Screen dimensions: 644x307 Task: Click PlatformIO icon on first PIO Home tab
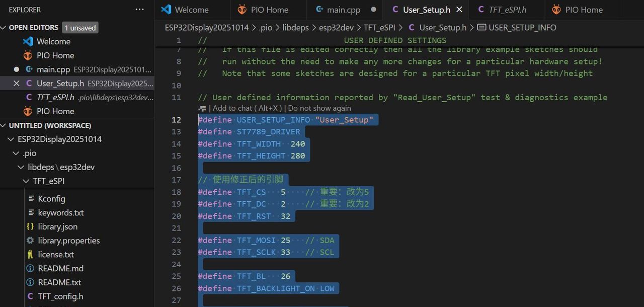242,10
